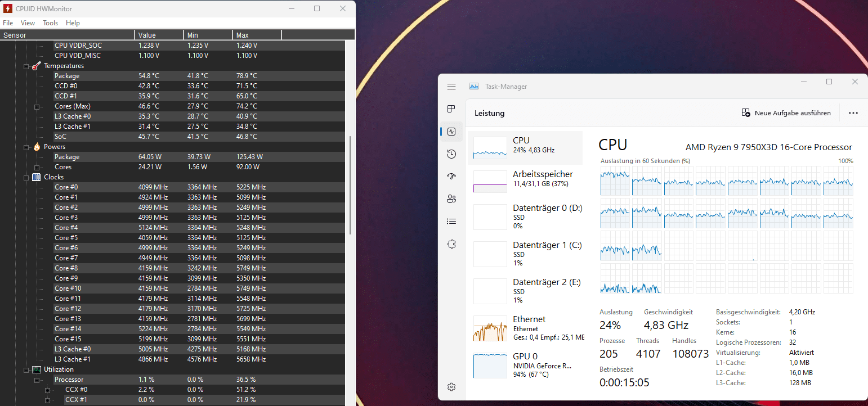Open the Autostart apps gauge icon in sidebar
Screen dimensions: 868x406
pos(451,177)
